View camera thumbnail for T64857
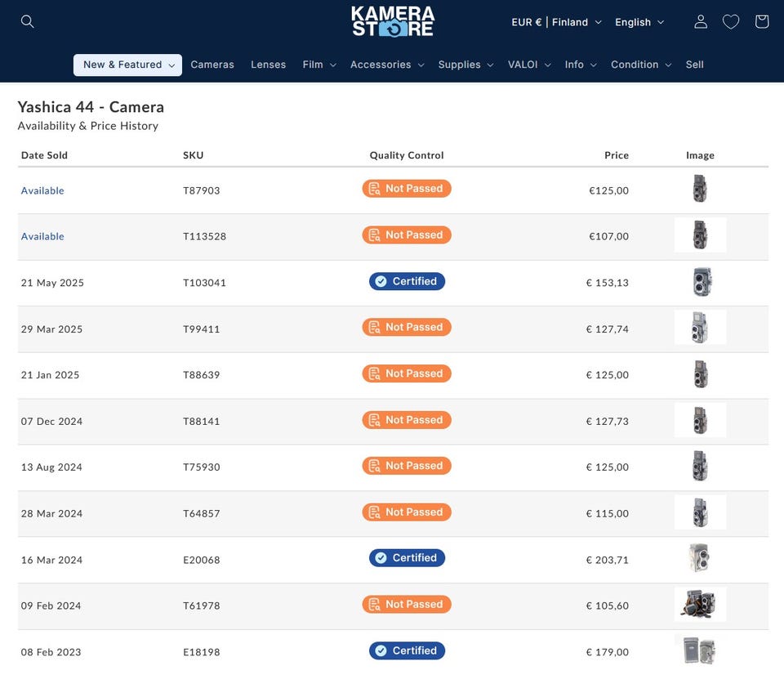This screenshot has height=675, width=784. [700, 512]
